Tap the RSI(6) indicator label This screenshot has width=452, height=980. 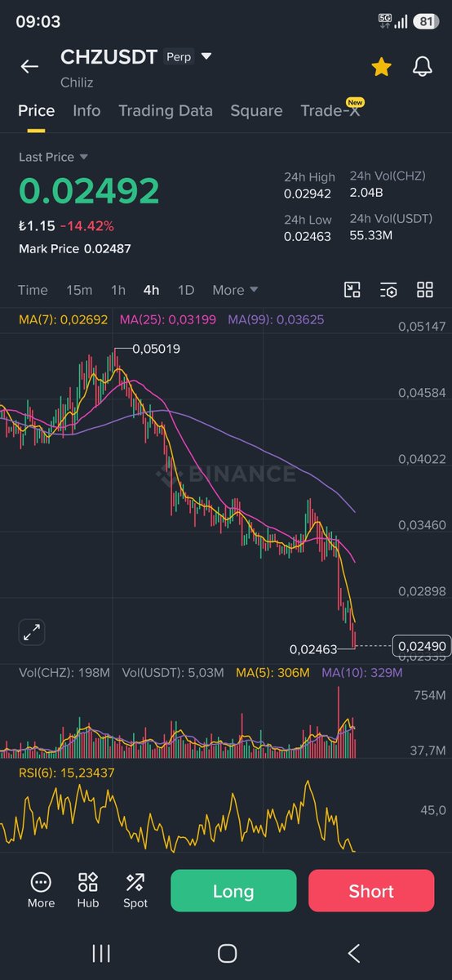(68, 772)
